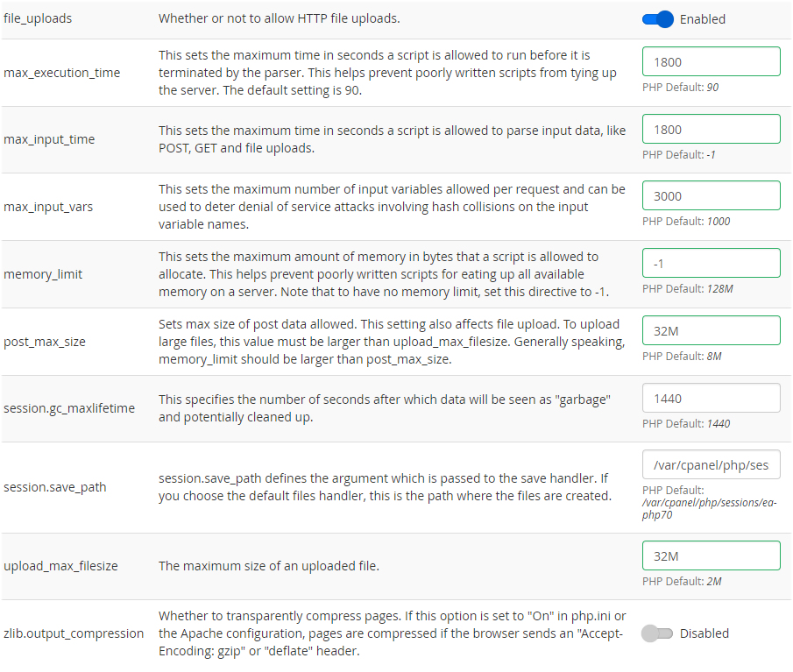This screenshot has width=793, height=672.
Task: Click the zlib.output_compression directive label
Action: (74, 633)
